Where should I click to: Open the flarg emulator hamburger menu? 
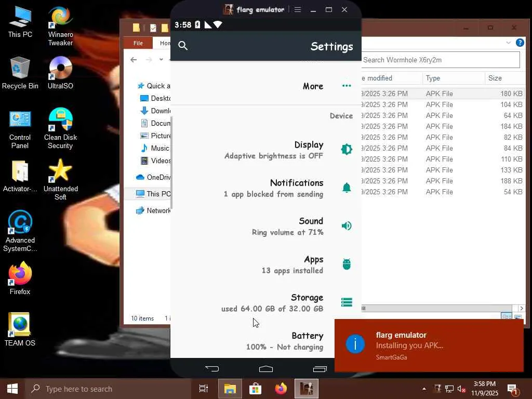(x=298, y=9)
